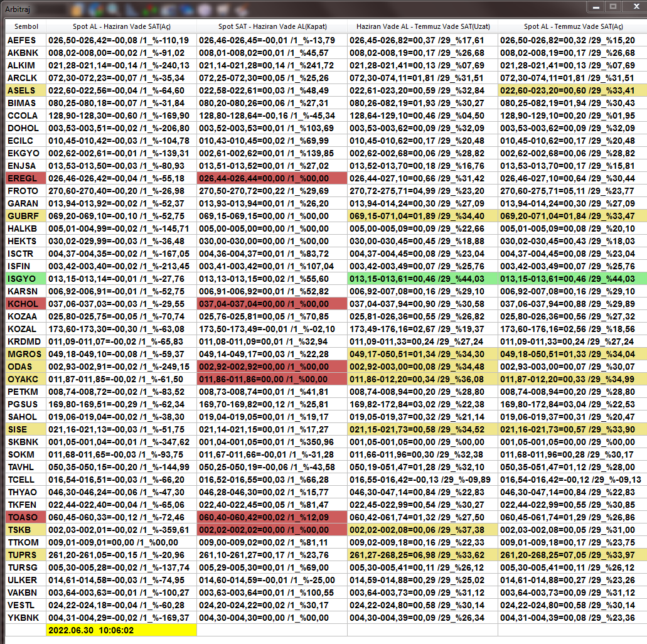This screenshot has height=644, width=647.
Task: Select OYAKC cell '011,87-012,20=00,33 /29_%34,99'
Action: click(573, 379)
